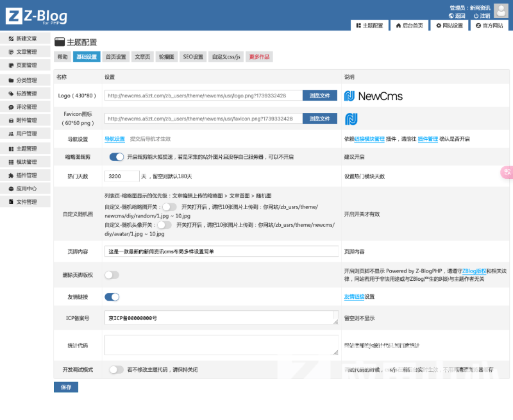Turn on the random thumbnail switch
The height and width of the screenshot is (420, 513).
[169, 207]
